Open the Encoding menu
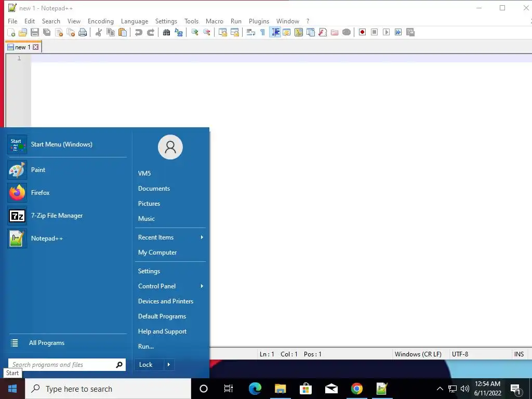The height and width of the screenshot is (399, 532). 100,21
